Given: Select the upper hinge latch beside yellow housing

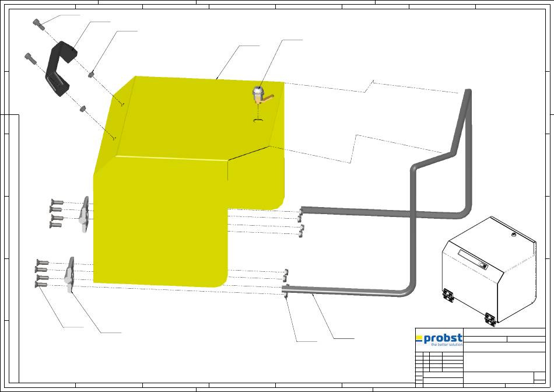Looking at the screenshot, I should 84,214.
